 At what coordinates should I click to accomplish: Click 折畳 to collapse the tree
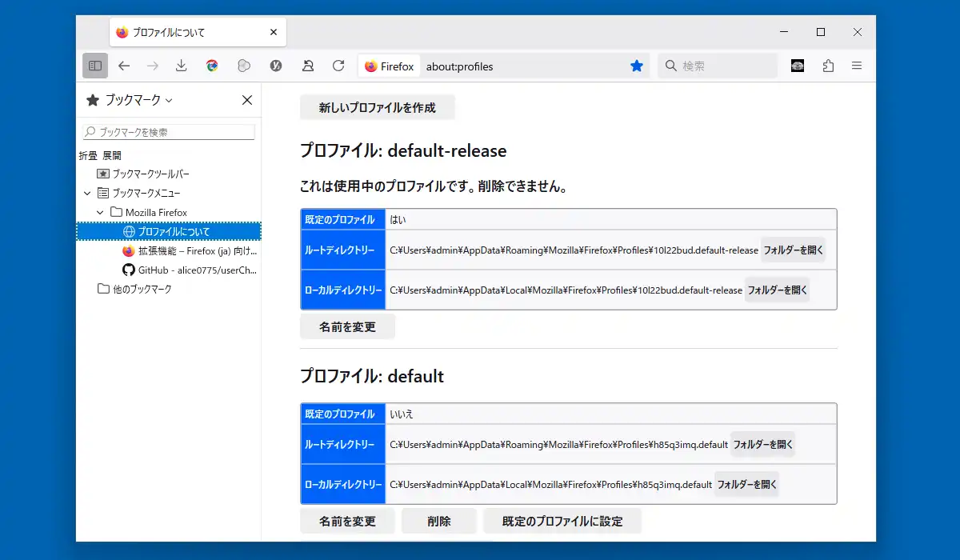coord(88,155)
